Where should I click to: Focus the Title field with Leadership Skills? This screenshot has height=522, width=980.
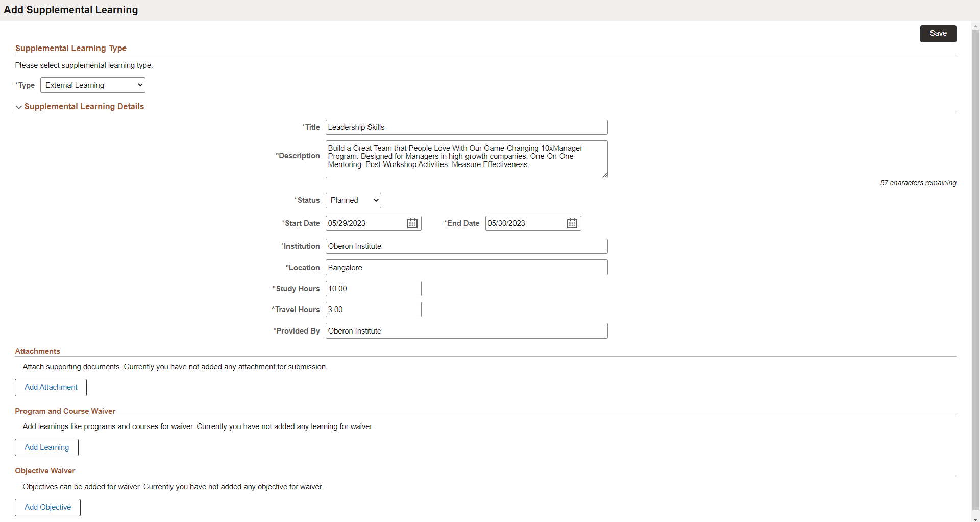click(x=467, y=127)
